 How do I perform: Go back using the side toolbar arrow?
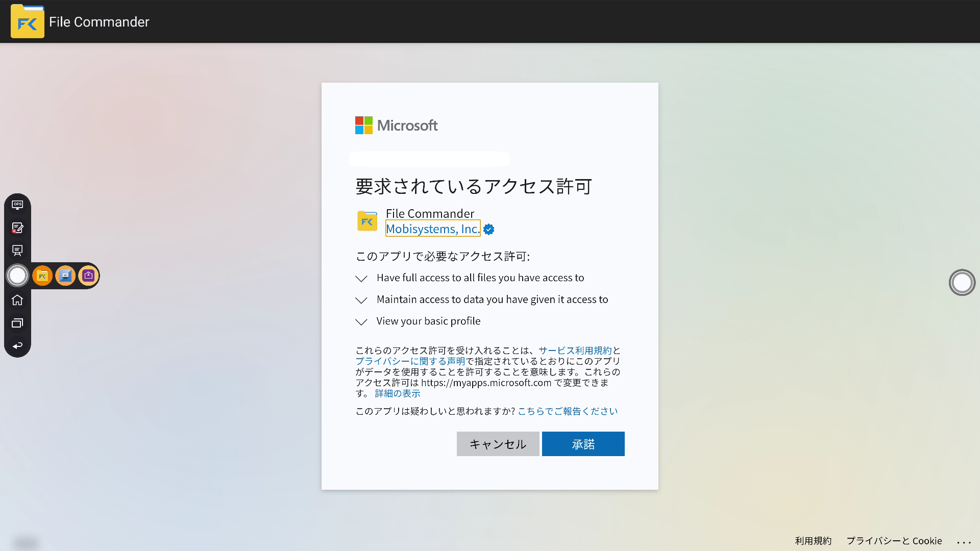(17, 345)
